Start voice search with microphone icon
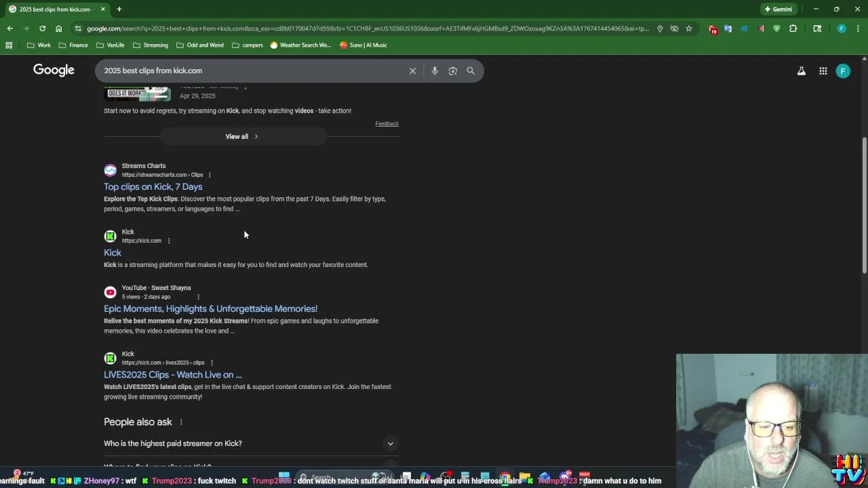Viewport: 868px width, 488px height. [x=435, y=70]
